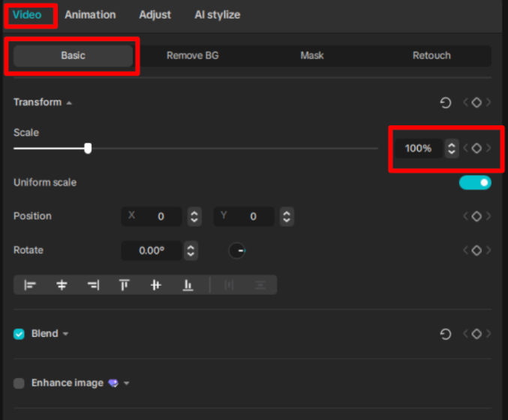Click the Scale slider handle

(88, 148)
